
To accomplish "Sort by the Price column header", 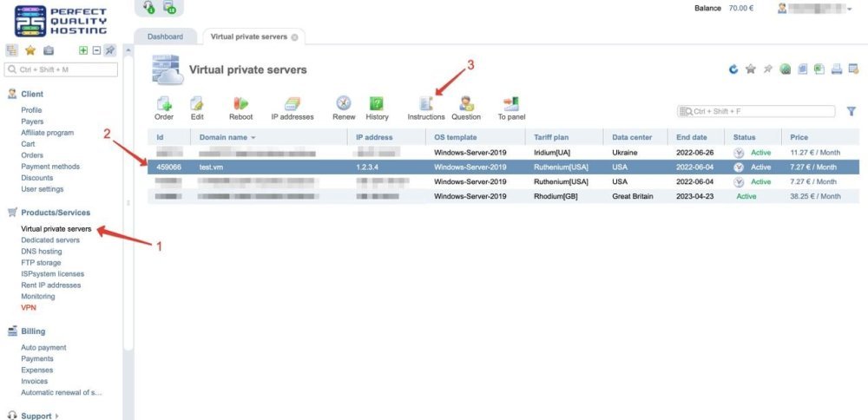I will point(799,137).
